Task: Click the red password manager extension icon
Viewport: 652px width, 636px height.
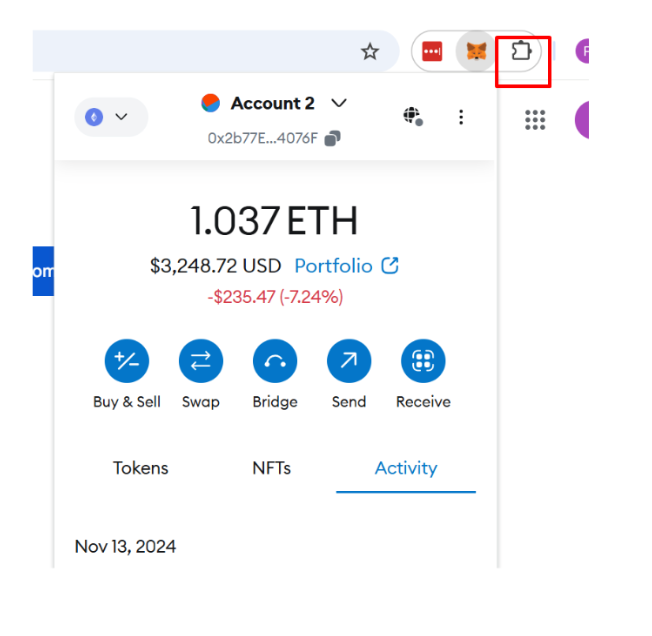Action: [432, 51]
